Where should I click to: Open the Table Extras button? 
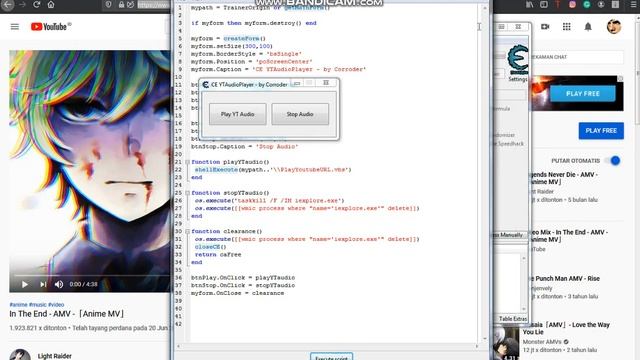[513, 318]
